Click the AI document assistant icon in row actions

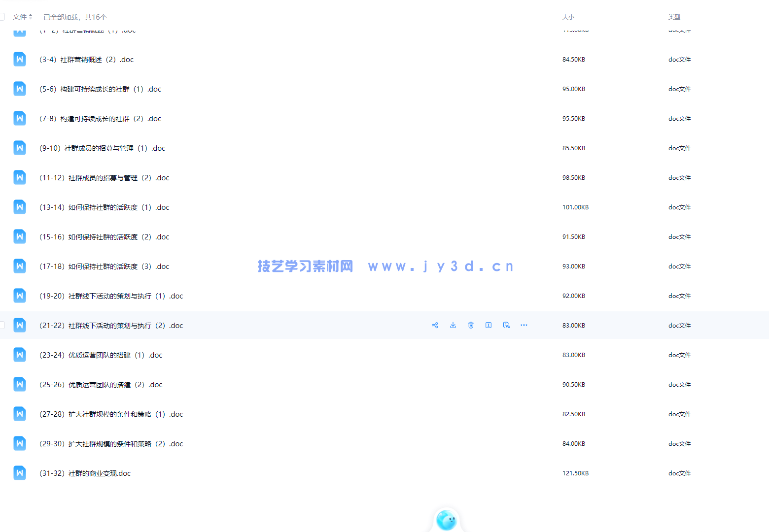coord(506,325)
